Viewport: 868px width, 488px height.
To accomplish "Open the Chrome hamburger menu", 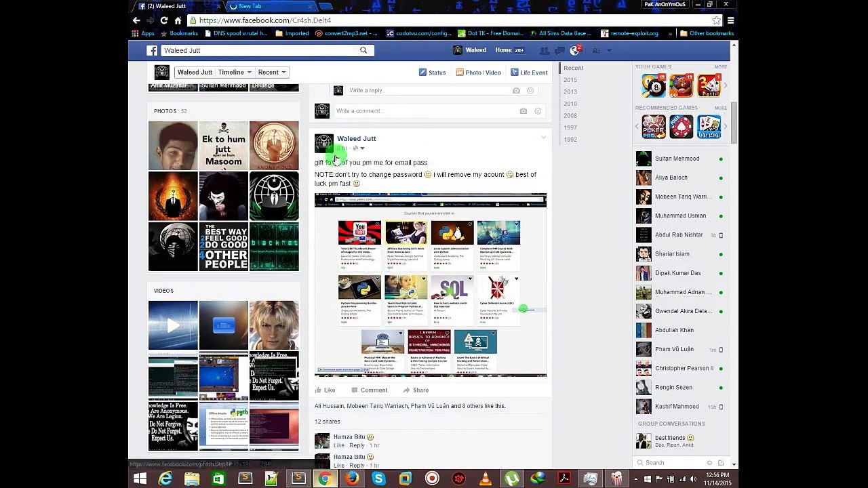I will (x=730, y=20).
